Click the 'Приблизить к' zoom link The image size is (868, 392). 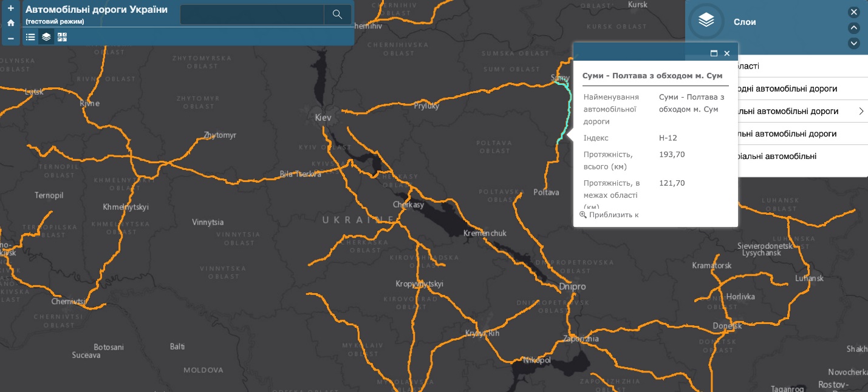point(609,215)
